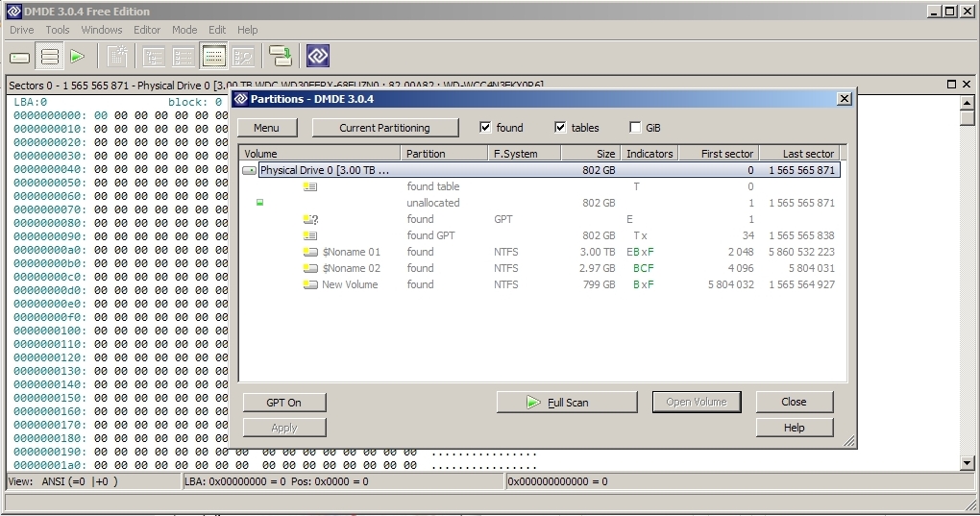Click the grayed Apply button
The height and width of the screenshot is (516, 980).
283,428
